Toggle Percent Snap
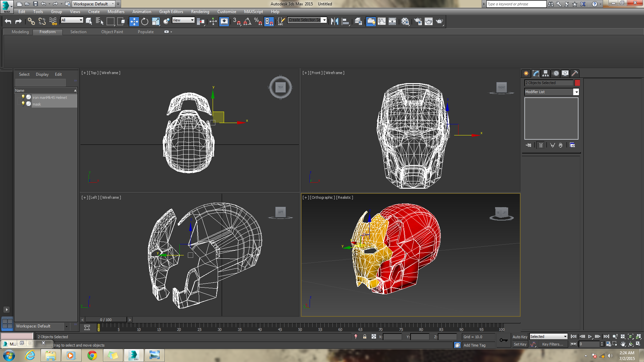This screenshot has height=362, width=644. 258,21
